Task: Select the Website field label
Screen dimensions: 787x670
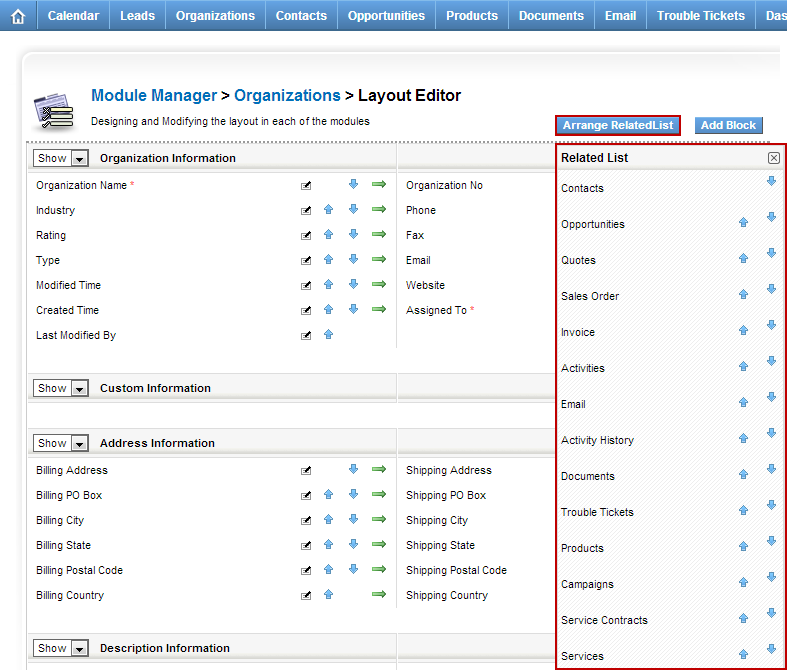Action: pos(425,285)
